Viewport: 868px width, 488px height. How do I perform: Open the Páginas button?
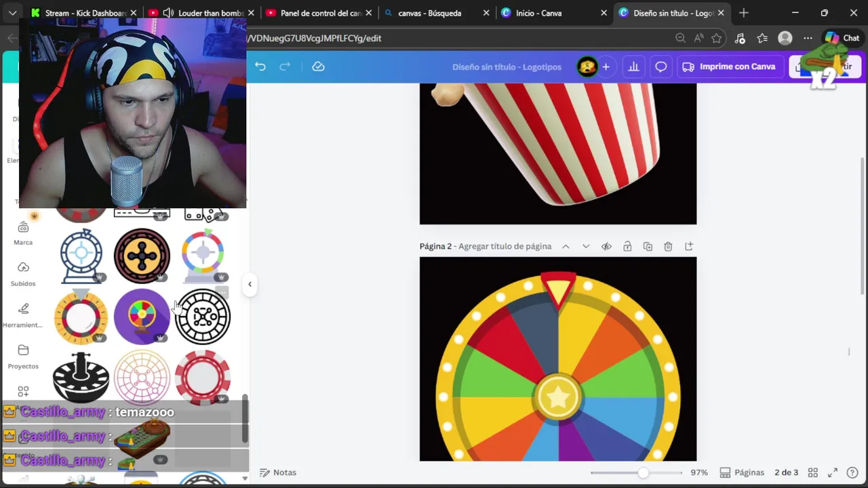coord(742,472)
